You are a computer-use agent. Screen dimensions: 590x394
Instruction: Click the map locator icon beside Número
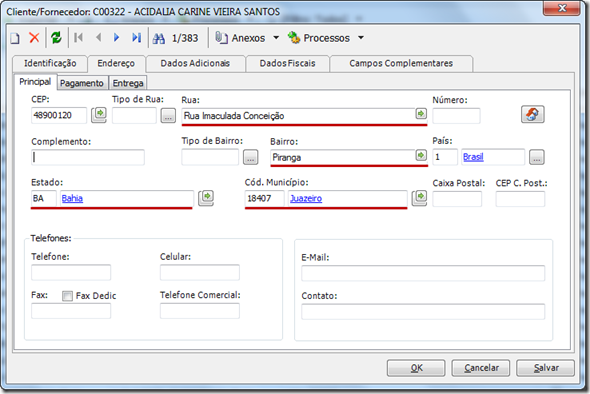[x=532, y=114]
